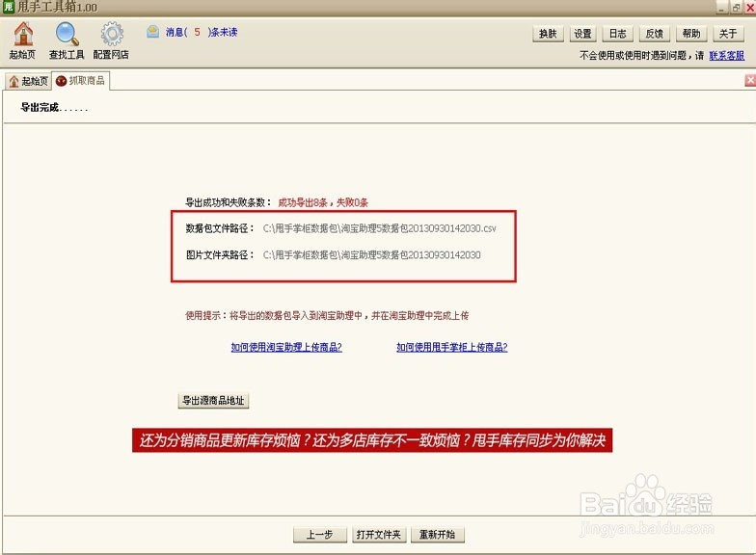The height and width of the screenshot is (555, 756).
Task: Go back with the 上一步 button
Action: point(320,534)
